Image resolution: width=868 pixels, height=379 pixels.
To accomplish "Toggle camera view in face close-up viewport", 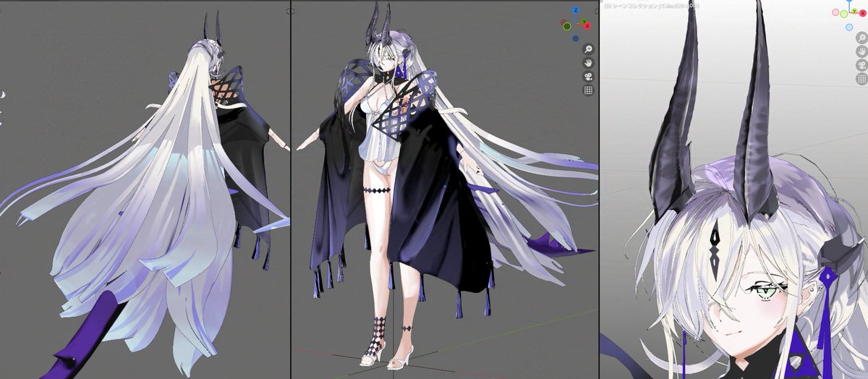I will (x=862, y=65).
